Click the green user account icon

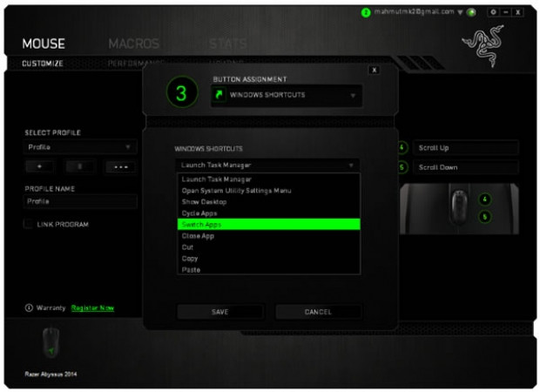(x=366, y=13)
